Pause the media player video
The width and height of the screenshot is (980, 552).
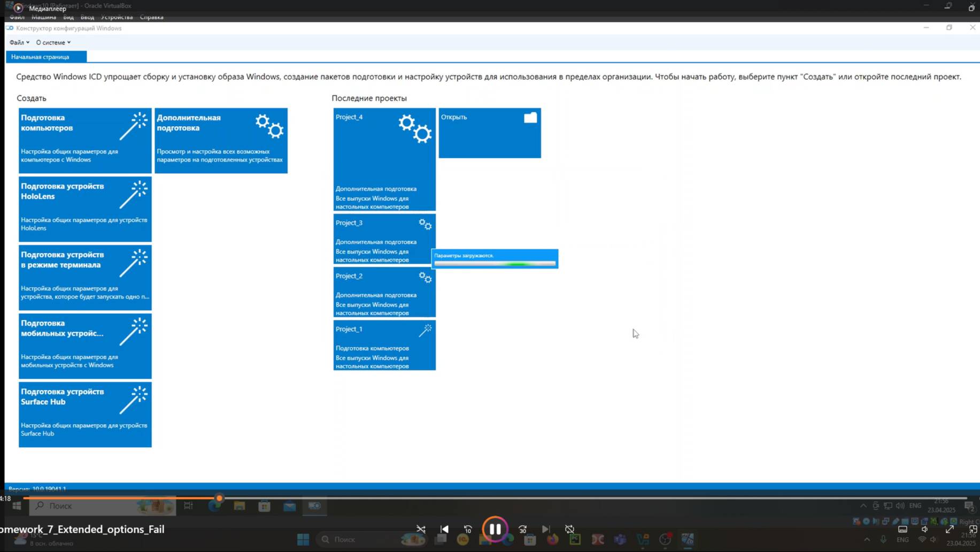(x=495, y=529)
